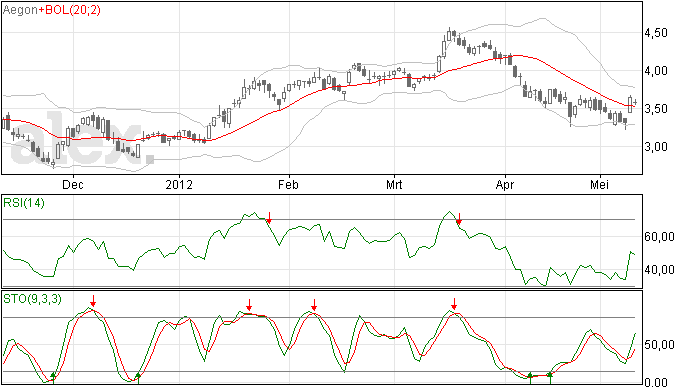Click the 40,00 RSI axis value

tap(659, 269)
